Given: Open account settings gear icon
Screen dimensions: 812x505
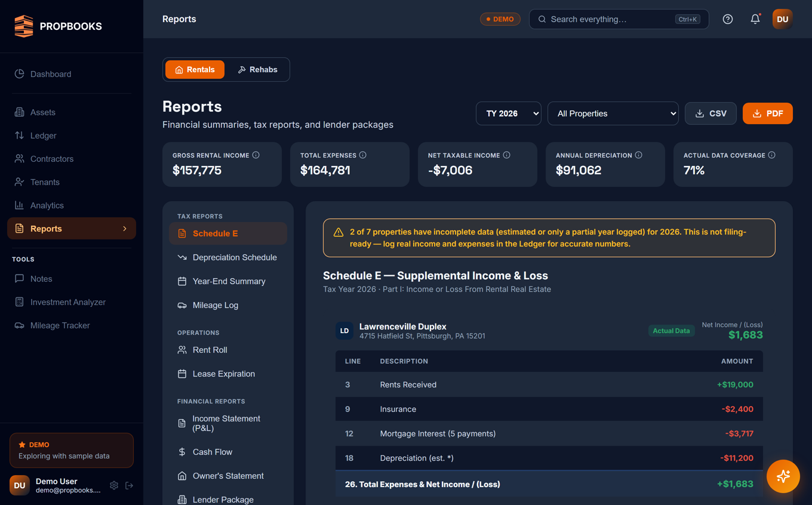Looking at the screenshot, I should point(114,485).
